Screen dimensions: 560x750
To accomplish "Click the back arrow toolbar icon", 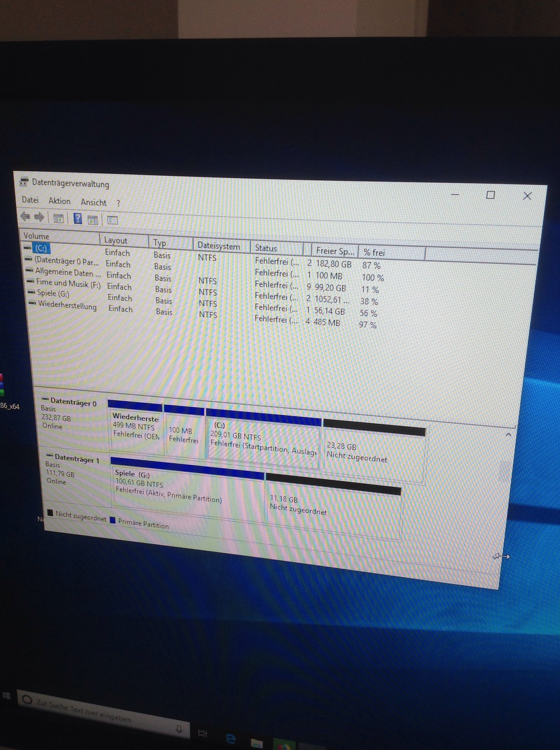I will click(x=25, y=216).
